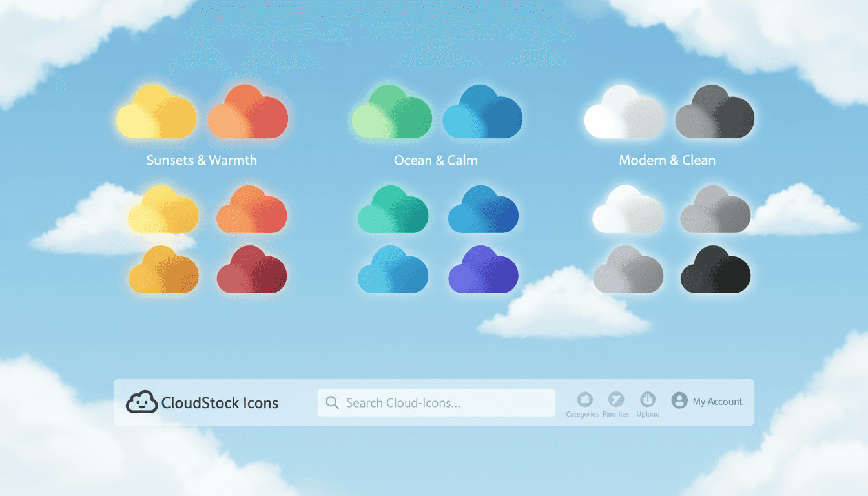Open the Modern & Clean category
The height and width of the screenshot is (496, 868).
click(x=667, y=160)
